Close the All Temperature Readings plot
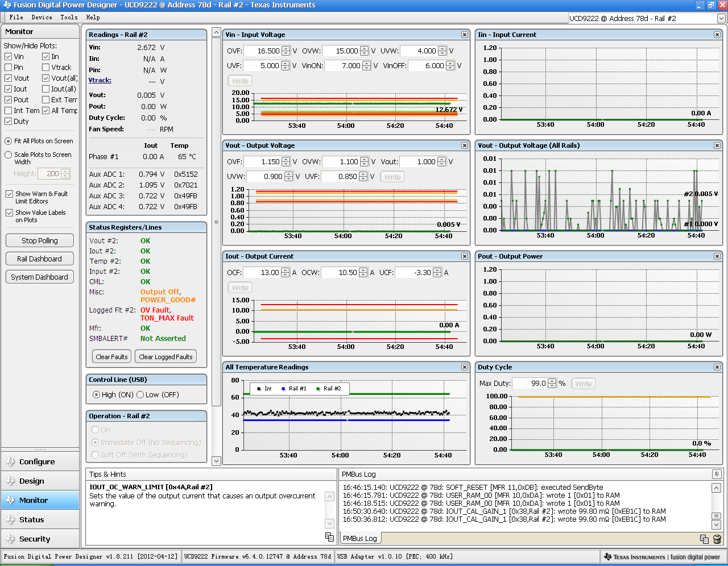This screenshot has width=728, height=566. 465,367
